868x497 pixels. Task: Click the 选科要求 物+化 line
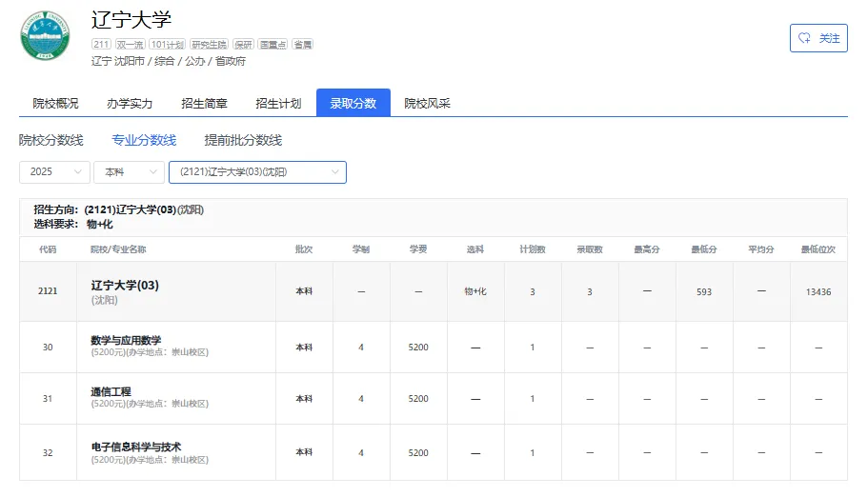(x=73, y=224)
